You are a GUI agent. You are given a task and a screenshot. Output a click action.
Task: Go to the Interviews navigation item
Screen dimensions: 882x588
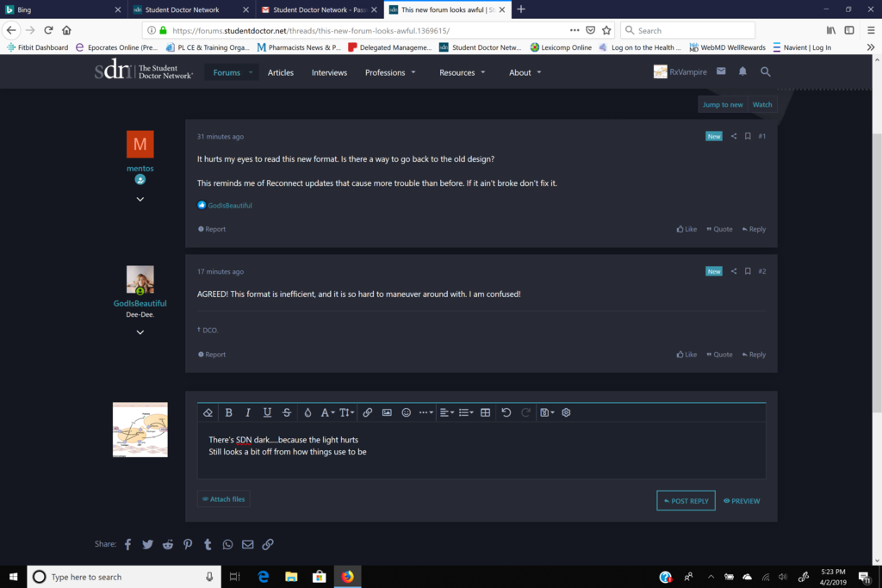(330, 72)
